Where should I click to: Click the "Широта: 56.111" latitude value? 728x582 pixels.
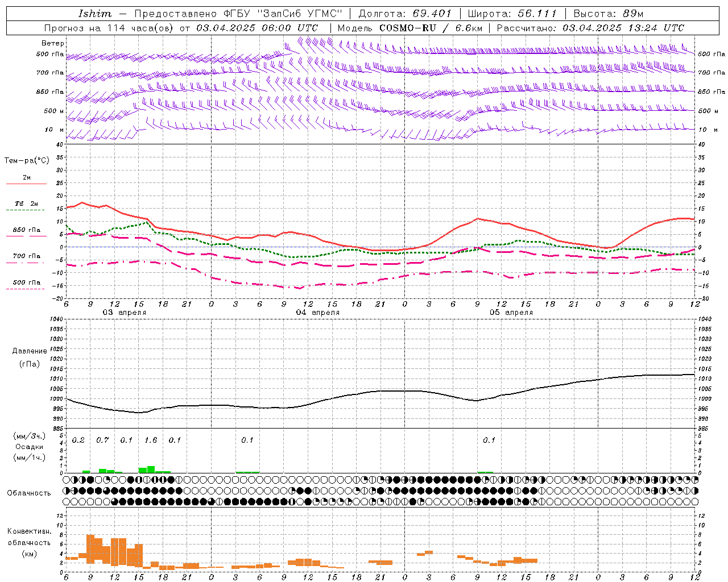(x=512, y=14)
